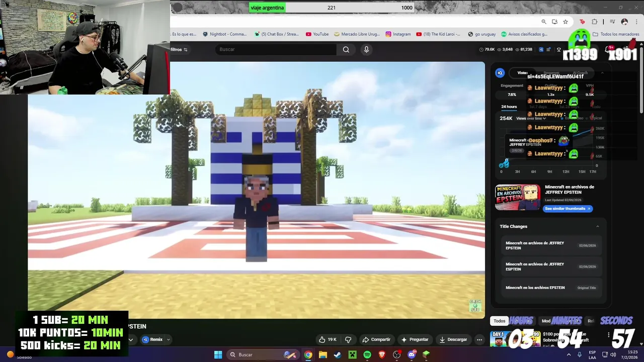Open the Views over time dropdown
644x362 pixels.
(531, 118)
